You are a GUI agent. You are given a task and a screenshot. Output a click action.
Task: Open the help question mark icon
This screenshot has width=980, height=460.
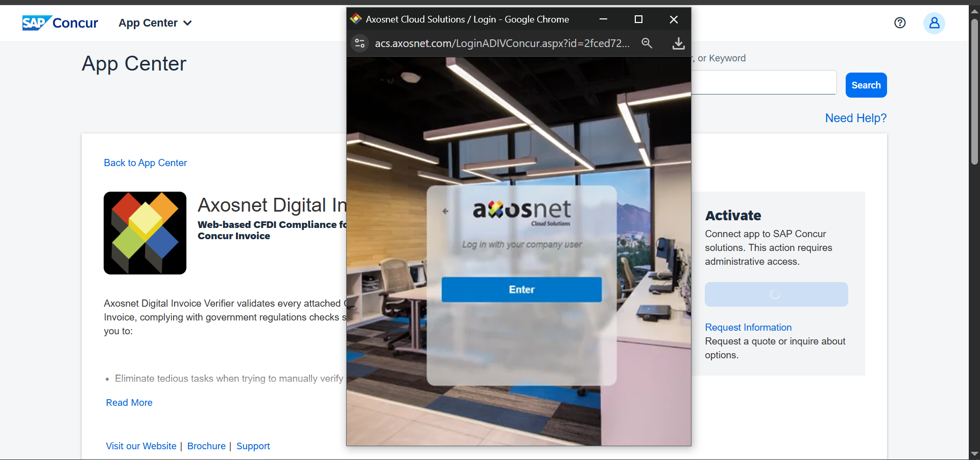[x=900, y=23]
